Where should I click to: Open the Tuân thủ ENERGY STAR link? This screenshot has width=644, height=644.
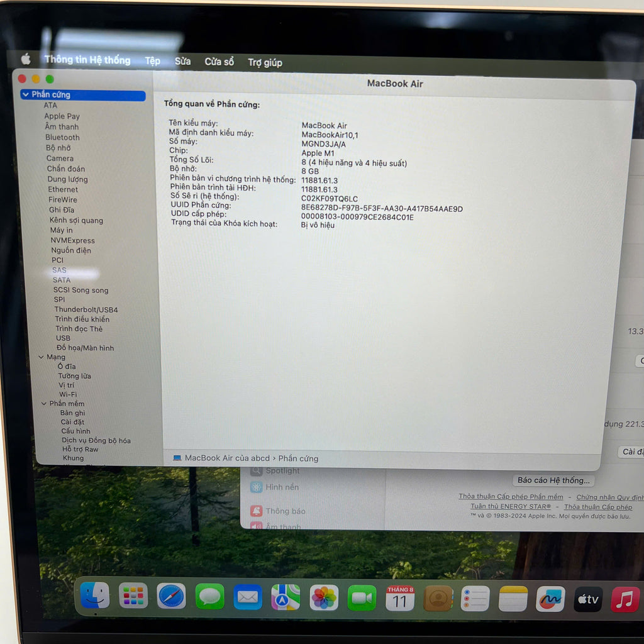click(x=510, y=507)
